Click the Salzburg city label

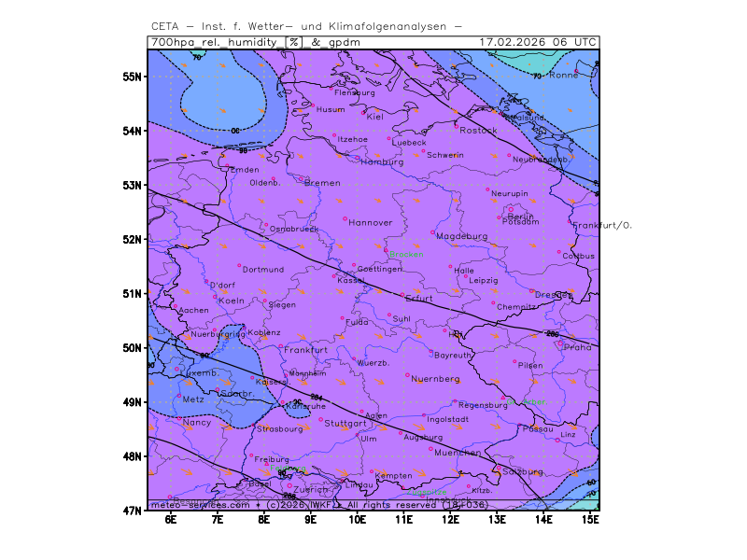[x=523, y=471]
